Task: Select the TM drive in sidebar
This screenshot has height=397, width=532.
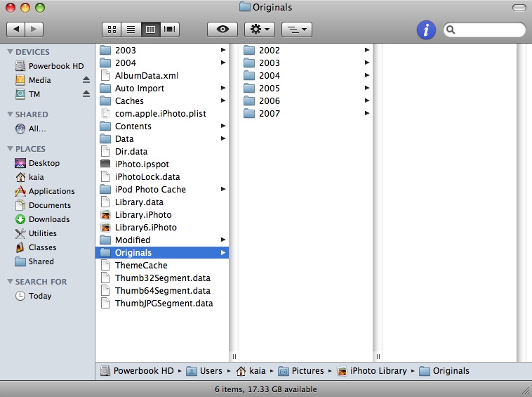Action: point(27,94)
